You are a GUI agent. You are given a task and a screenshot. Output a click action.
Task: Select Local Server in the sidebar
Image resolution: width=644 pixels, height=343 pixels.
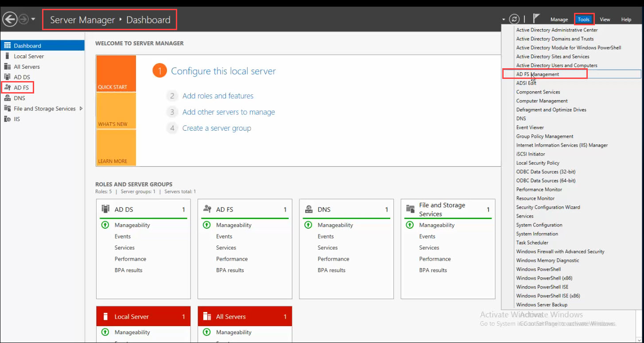click(43, 56)
